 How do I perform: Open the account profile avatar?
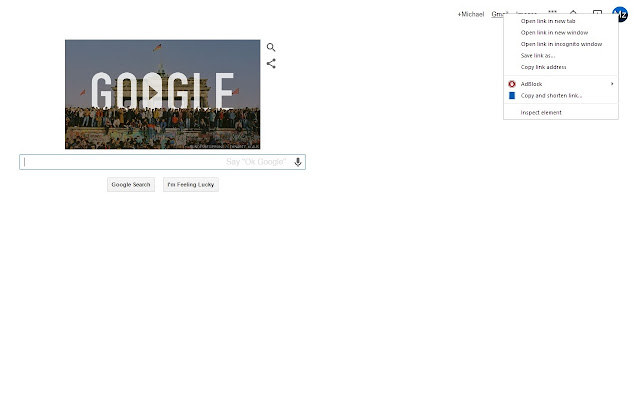click(x=622, y=14)
